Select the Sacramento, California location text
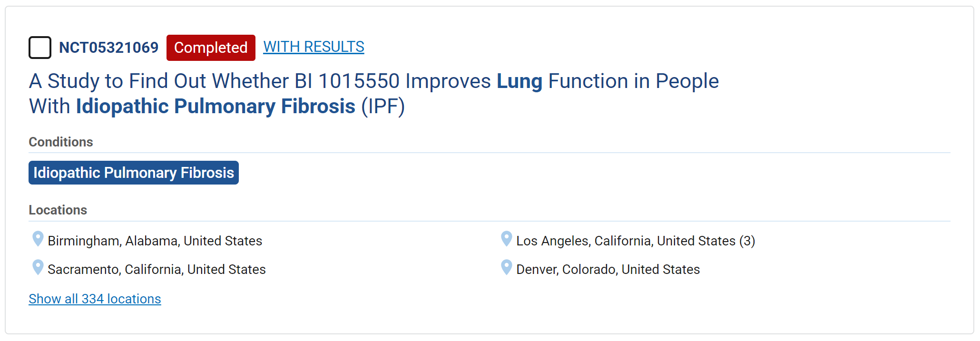Viewport: 980px width, 341px height. pyautogui.click(x=157, y=270)
